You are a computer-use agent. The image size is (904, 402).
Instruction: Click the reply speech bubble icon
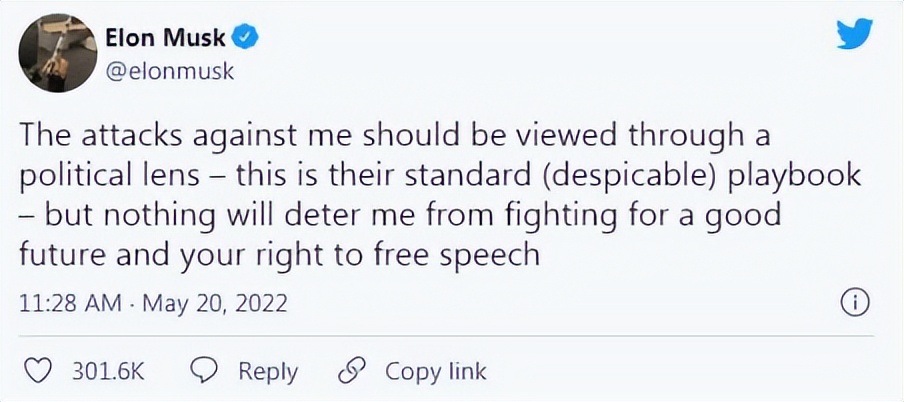(x=205, y=371)
